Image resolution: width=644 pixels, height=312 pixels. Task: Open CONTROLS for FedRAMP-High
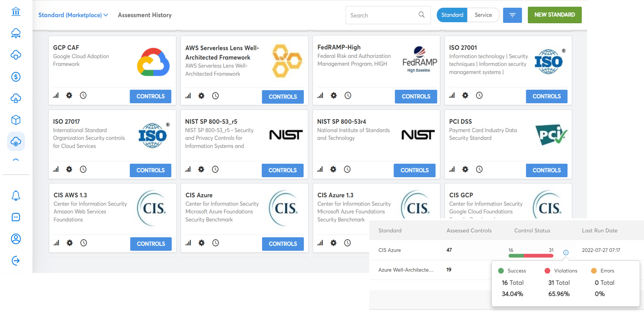tap(416, 96)
